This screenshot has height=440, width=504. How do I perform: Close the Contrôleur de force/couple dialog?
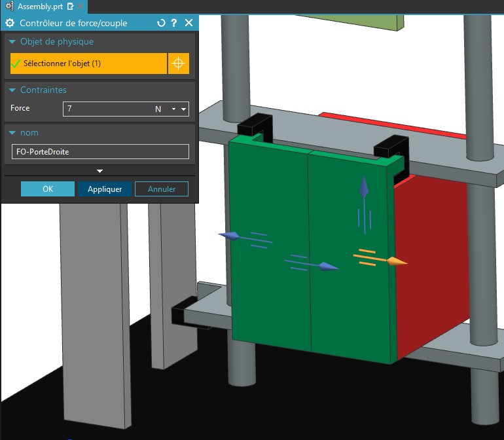click(189, 23)
